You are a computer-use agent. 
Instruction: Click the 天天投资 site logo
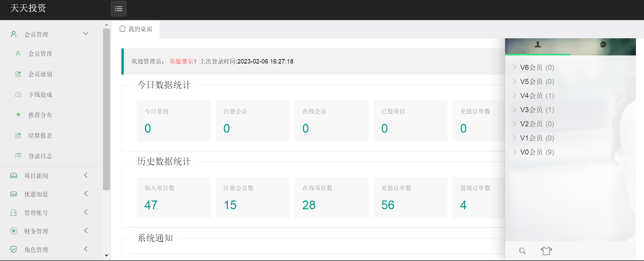tap(28, 8)
